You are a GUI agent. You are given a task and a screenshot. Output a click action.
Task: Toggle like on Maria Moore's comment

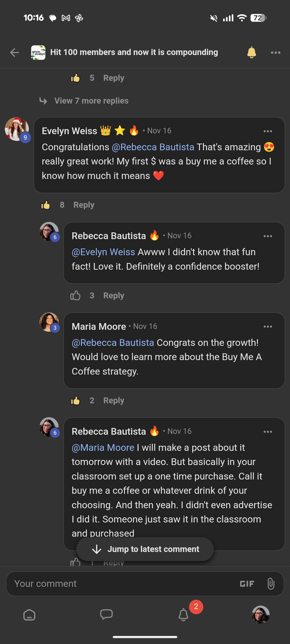(x=75, y=401)
